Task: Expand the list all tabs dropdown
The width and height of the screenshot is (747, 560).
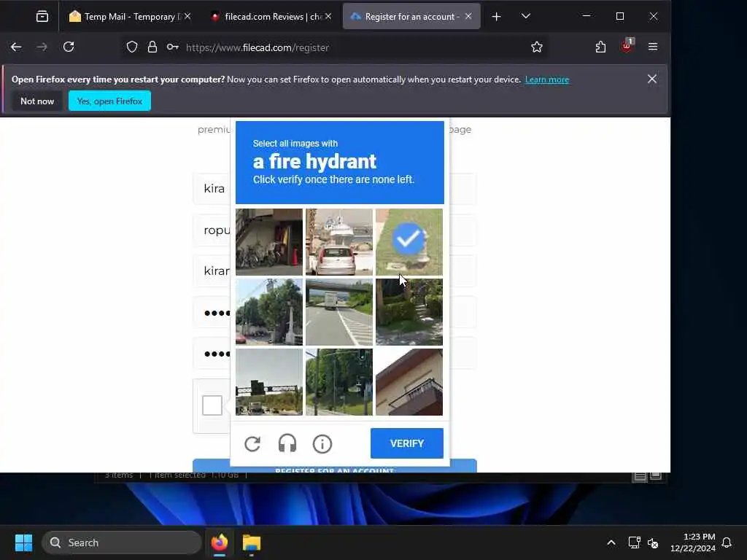Action: pos(526,16)
